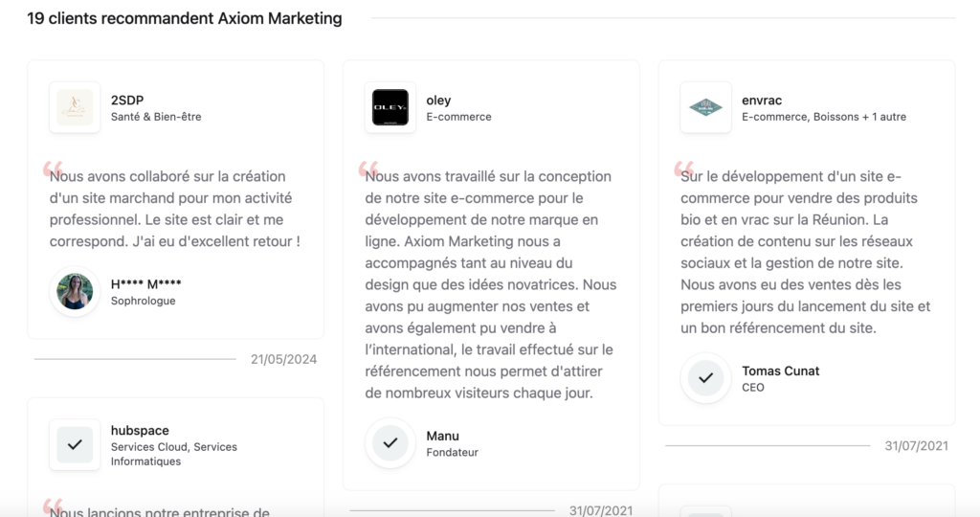Click the hubspace checkmark logo
Image resolution: width=980 pixels, height=517 pixels.
coord(75,444)
